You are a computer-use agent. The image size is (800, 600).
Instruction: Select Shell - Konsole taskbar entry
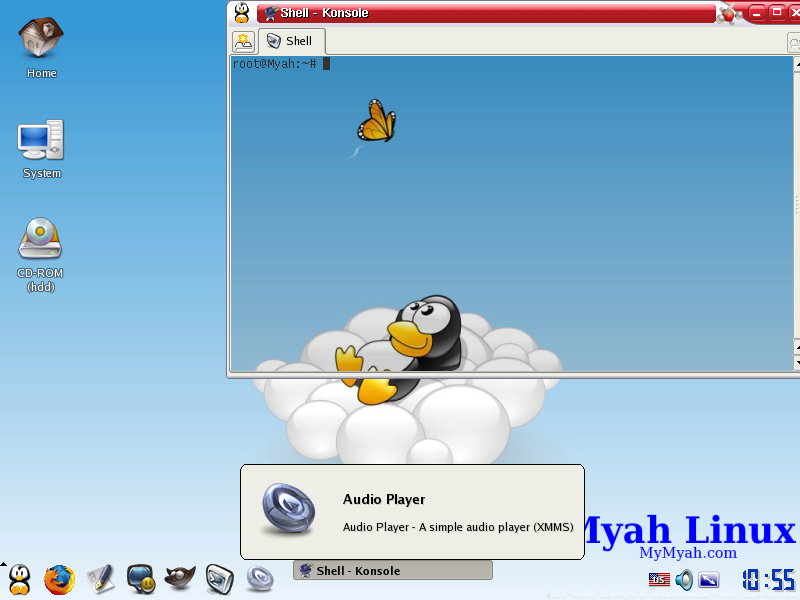coord(393,570)
